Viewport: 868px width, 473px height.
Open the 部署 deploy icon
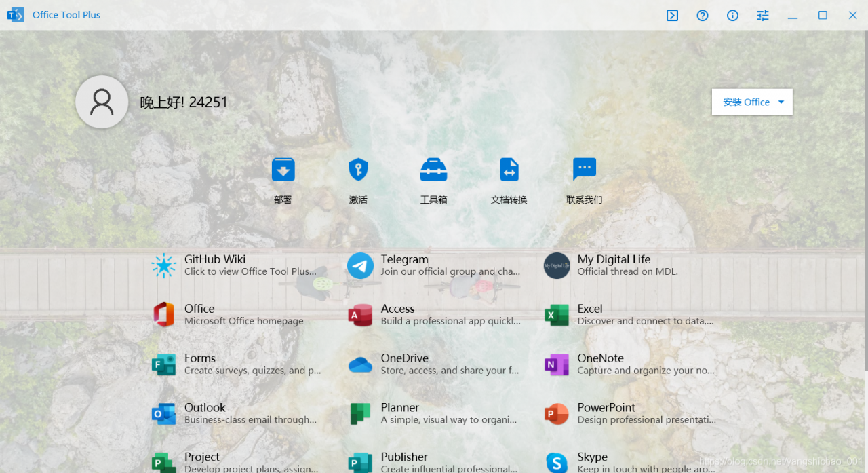pos(283,170)
